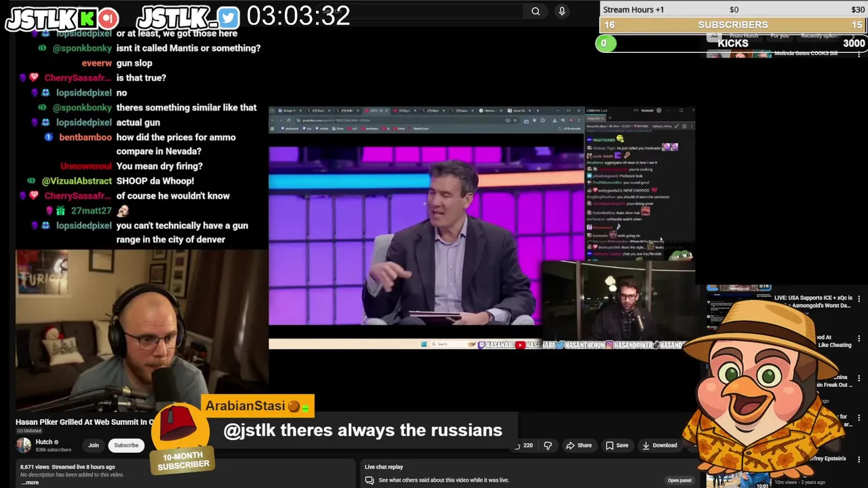Viewport: 868px width, 488px height.
Task: Click the live chat replay speech-bubble icon
Action: (370, 481)
